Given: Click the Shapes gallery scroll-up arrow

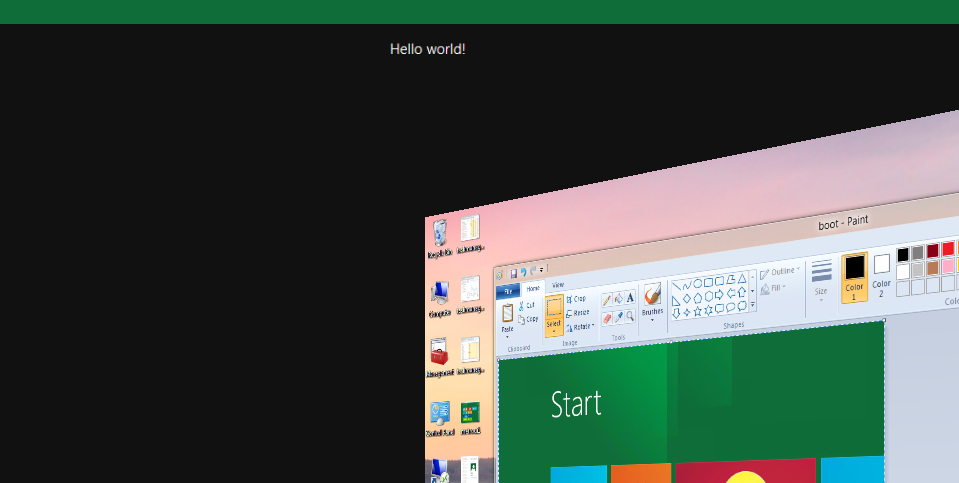Looking at the screenshot, I should tap(752, 277).
